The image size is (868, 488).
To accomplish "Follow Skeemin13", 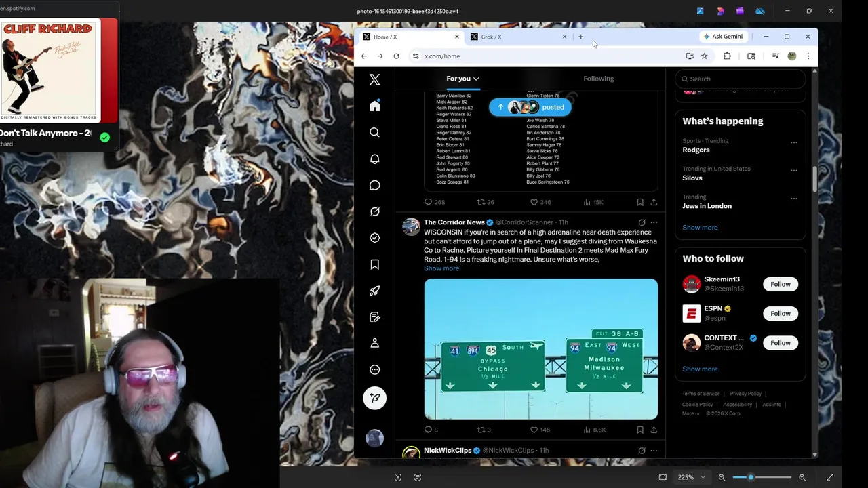I will click(x=780, y=284).
